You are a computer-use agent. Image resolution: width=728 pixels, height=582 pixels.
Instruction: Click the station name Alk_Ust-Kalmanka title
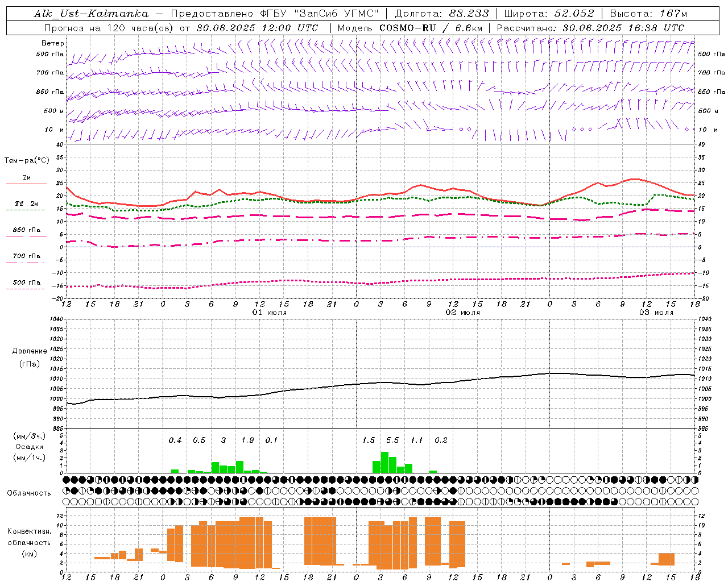point(92,14)
